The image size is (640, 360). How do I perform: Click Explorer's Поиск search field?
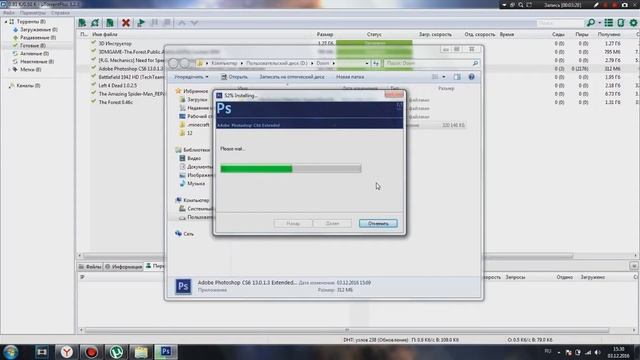(x=431, y=63)
